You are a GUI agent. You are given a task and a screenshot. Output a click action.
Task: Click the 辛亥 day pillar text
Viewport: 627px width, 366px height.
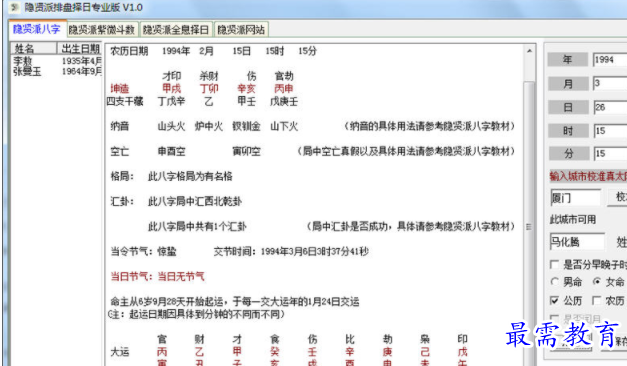246,88
